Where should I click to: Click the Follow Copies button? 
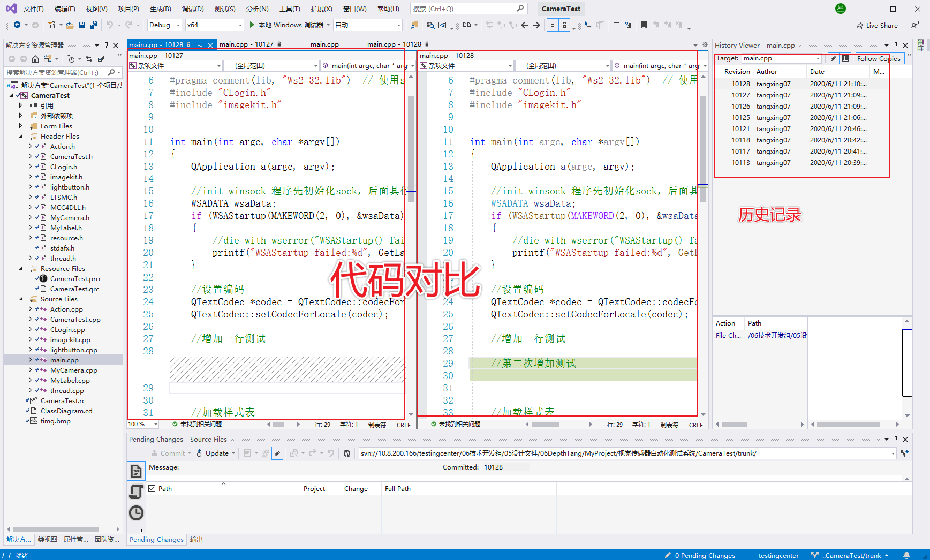(x=879, y=59)
